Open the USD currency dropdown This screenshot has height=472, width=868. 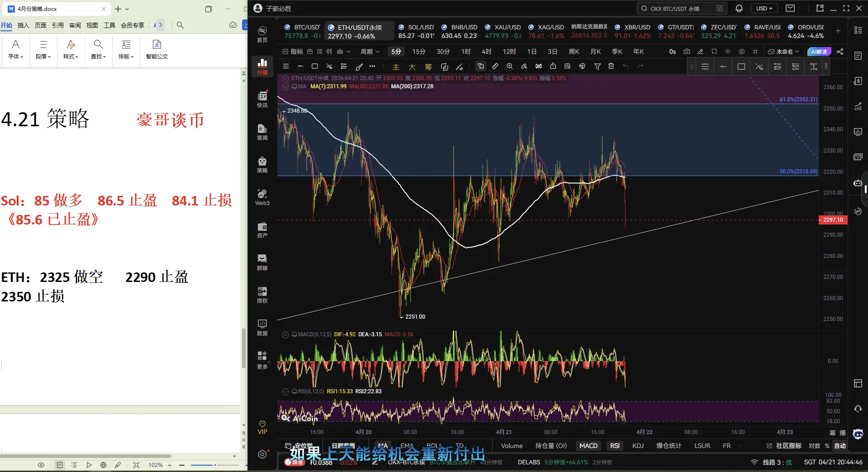pos(764,8)
